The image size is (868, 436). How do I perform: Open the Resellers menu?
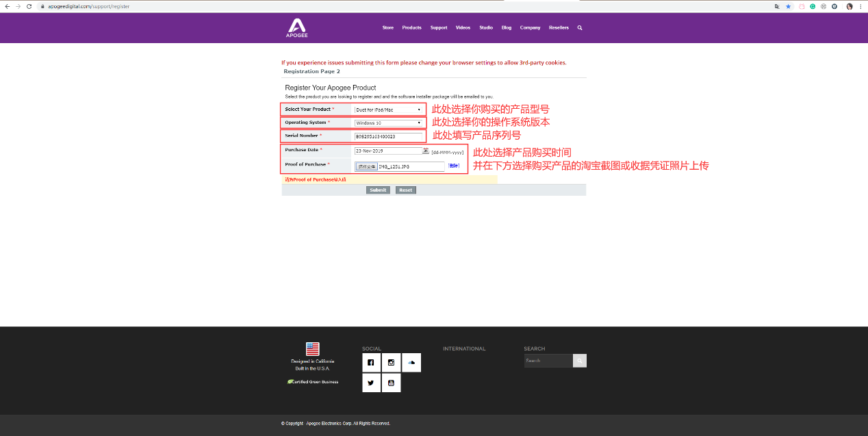tap(559, 28)
